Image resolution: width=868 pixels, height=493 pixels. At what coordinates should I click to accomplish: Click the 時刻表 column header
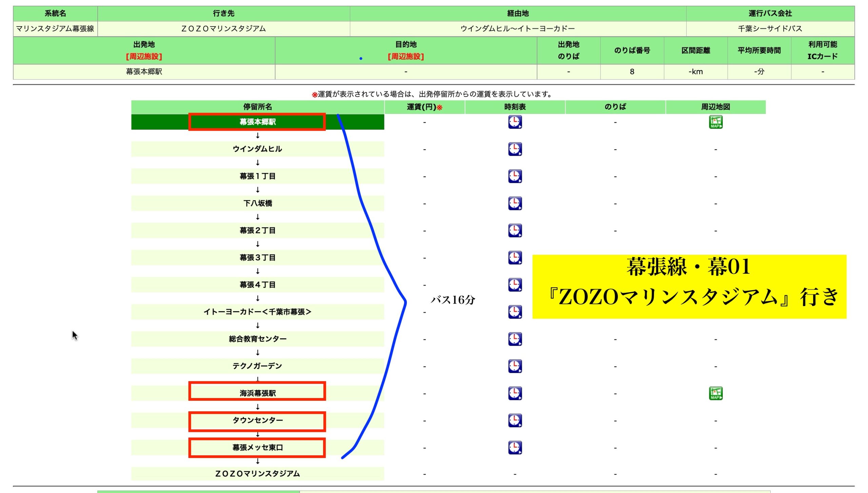[x=515, y=107]
